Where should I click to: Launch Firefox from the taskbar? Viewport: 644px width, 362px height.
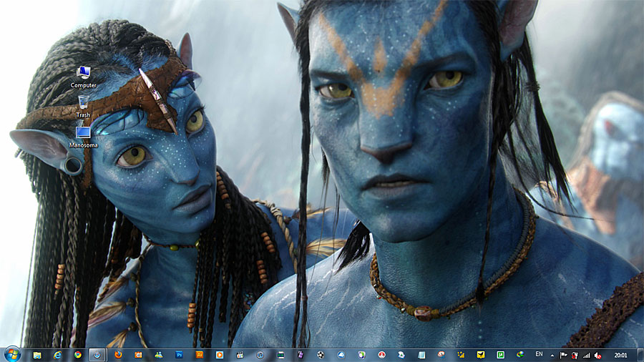(118, 355)
